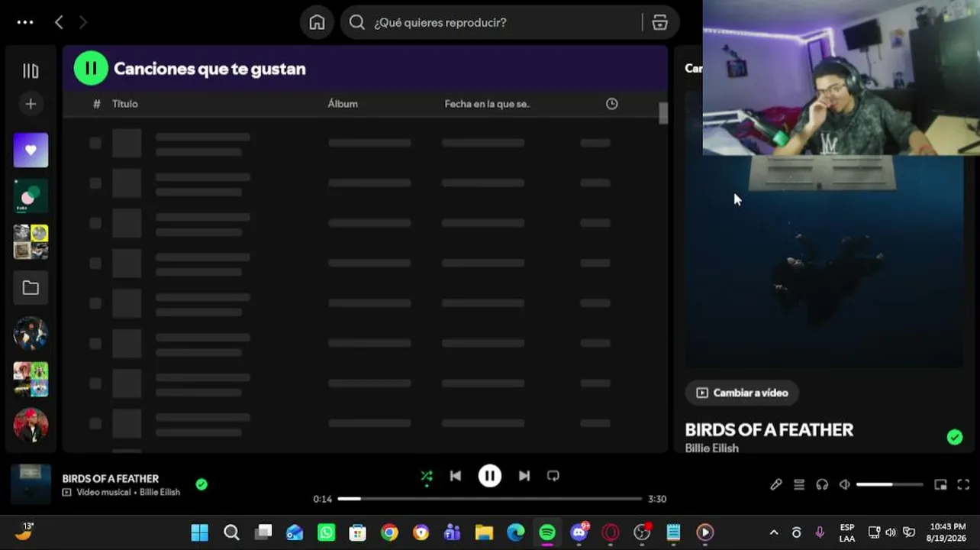Enter full-screen mode in Spotify
The width and height of the screenshot is (980, 550).
coord(963,484)
